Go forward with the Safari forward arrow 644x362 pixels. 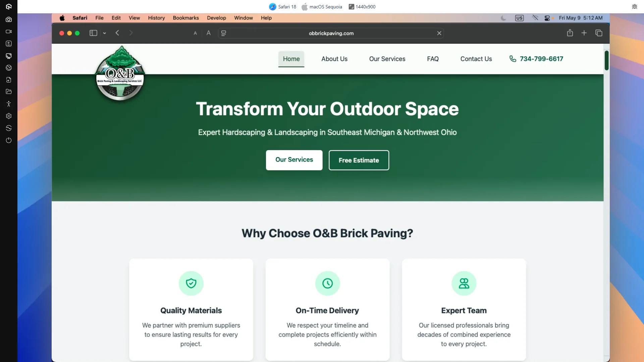point(131,33)
